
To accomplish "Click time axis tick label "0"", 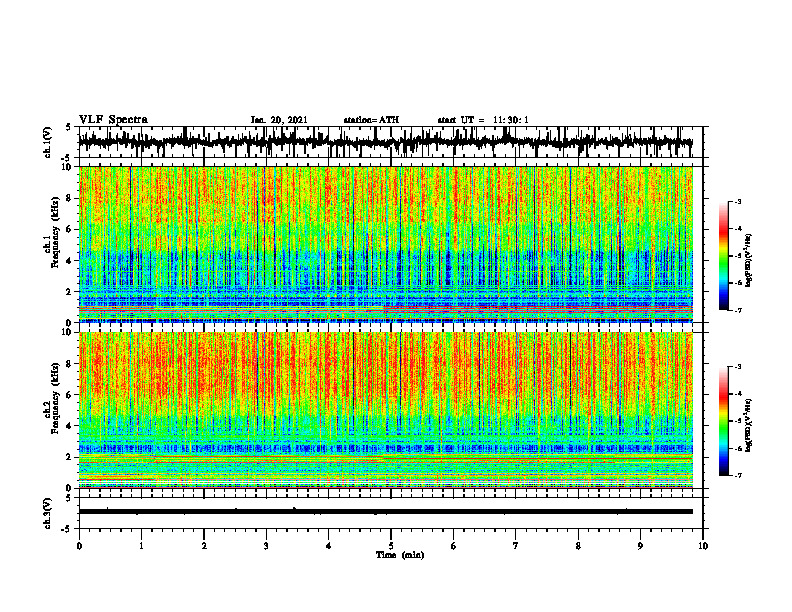I will click(79, 546).
